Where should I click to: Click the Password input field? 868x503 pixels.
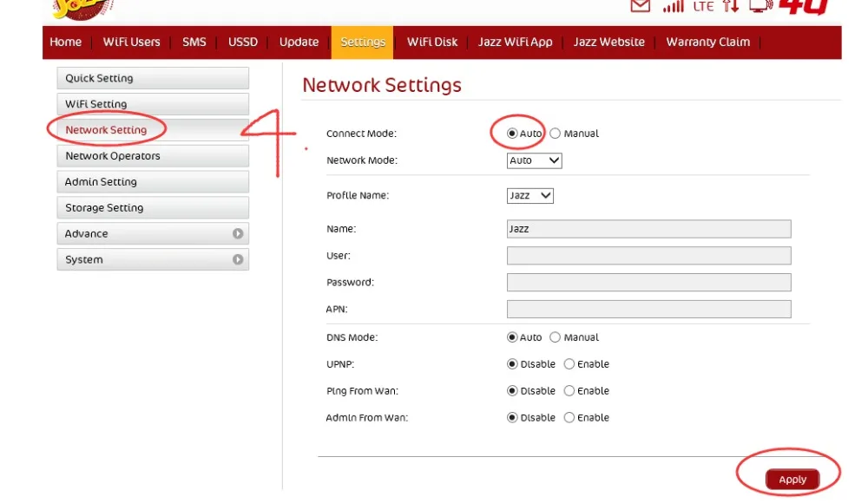point(648,282)
